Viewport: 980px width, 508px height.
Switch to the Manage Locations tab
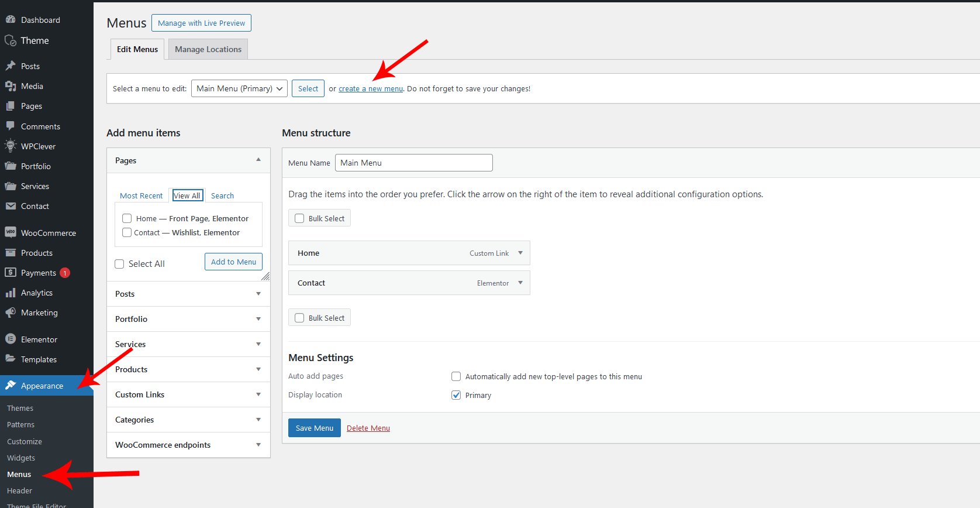click(208, 49)
